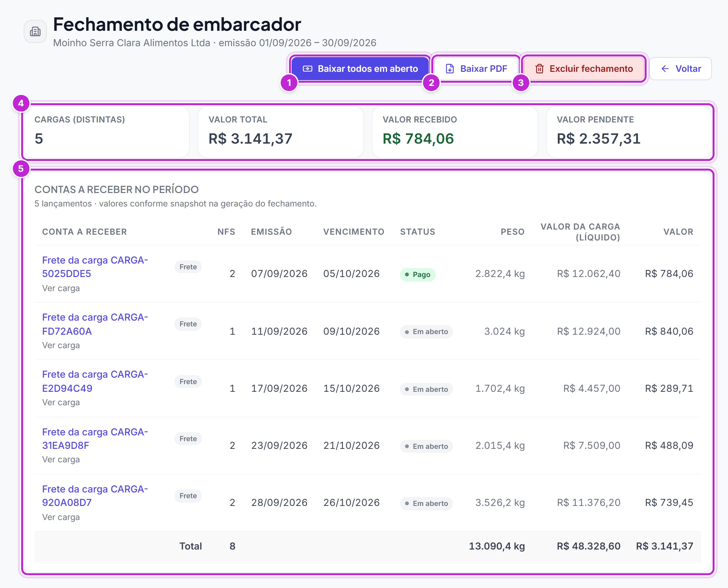Click the EMISSÃO column header
The width and height of the screenshot is (728, 588).
coord(271,232)
